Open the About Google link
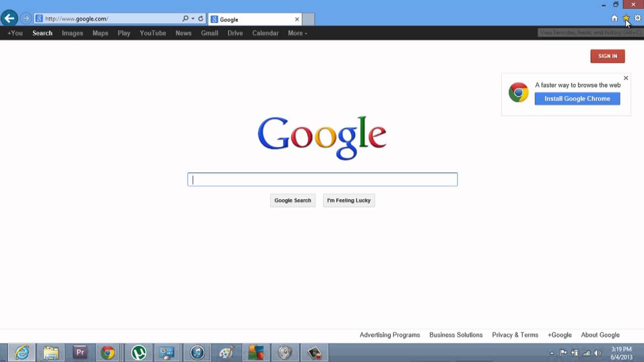The height and width of the screenshot is (362, 644). [x=600, y=335]
